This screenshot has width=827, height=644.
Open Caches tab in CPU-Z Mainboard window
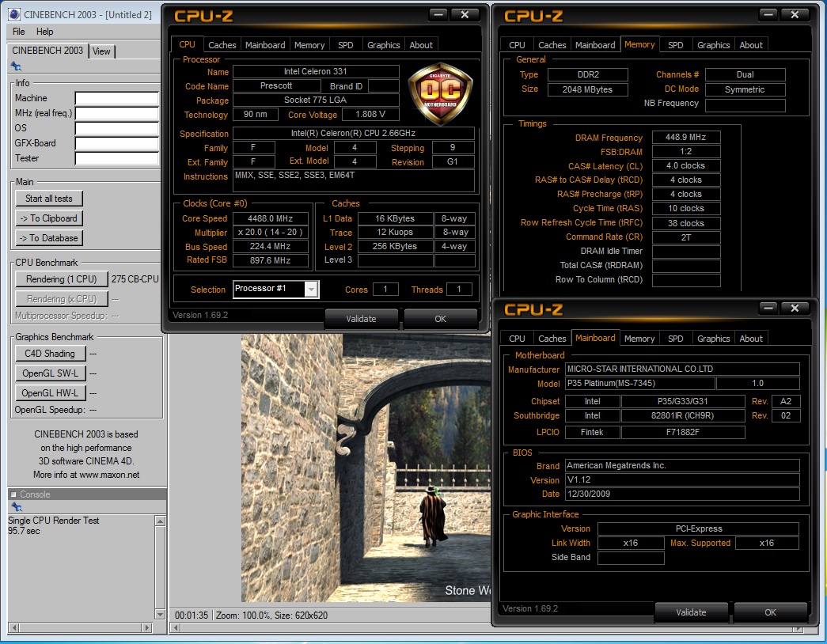pyautogui.click(x=552, y=339)
